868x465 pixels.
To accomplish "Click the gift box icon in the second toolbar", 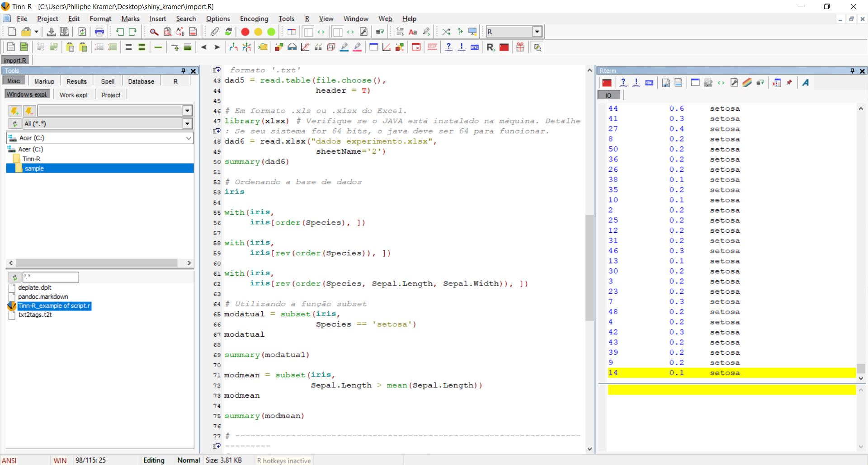I will pyautogui.click(x=520, y=47).
